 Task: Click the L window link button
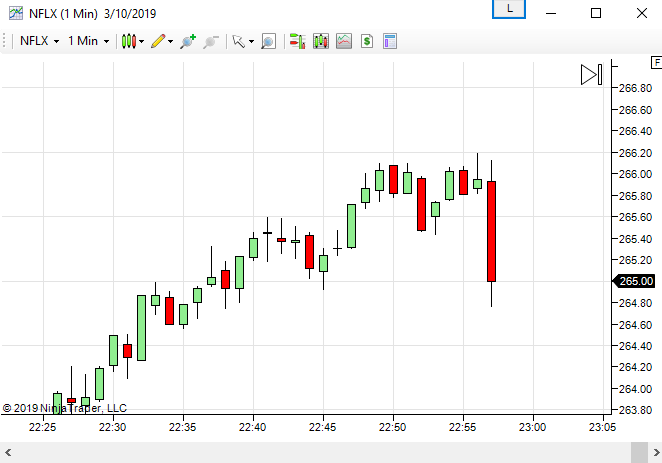tap(509, 9)
